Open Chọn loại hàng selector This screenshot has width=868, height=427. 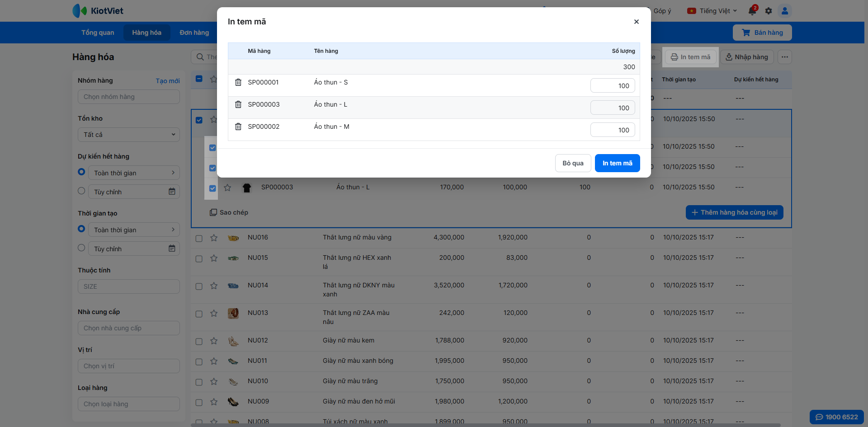129,404
